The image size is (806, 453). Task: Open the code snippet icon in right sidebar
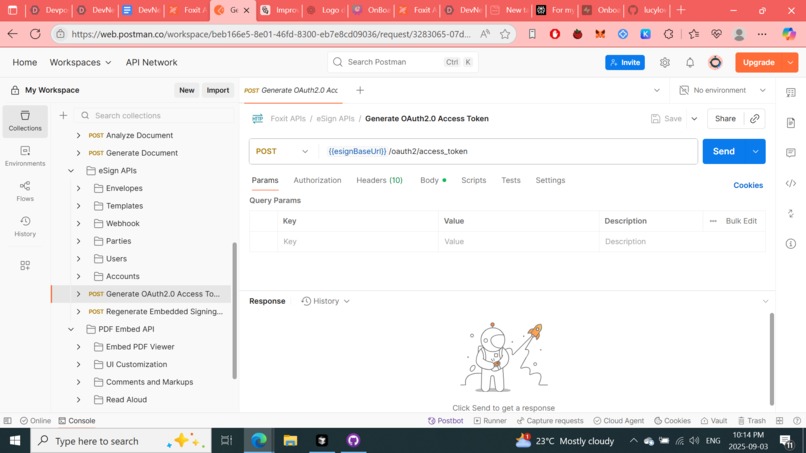pos(791,183)
